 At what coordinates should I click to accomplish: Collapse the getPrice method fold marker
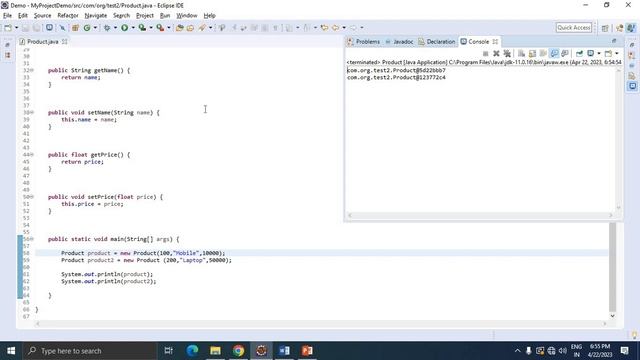(32, 155)
